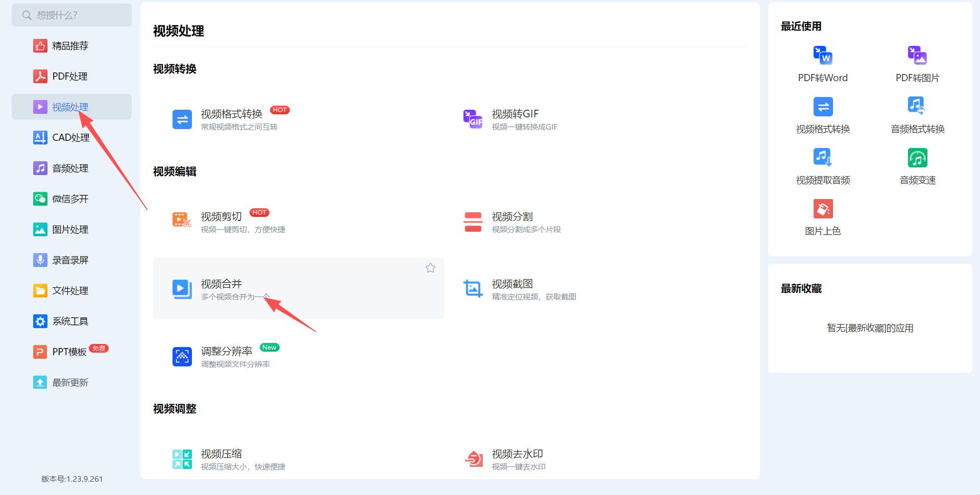Open PPT模板 category label

pyautogui.click(x=69, y=352)
